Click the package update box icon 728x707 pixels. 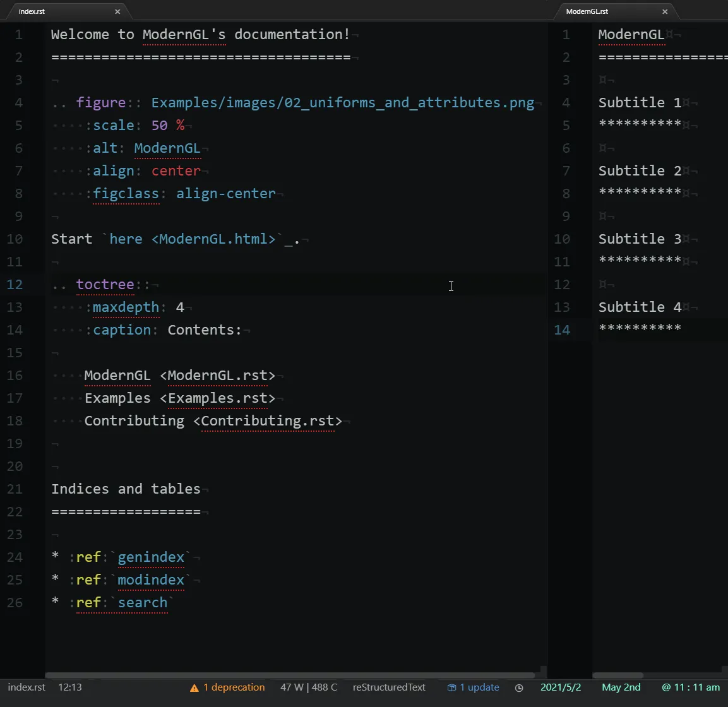point(451,688)
